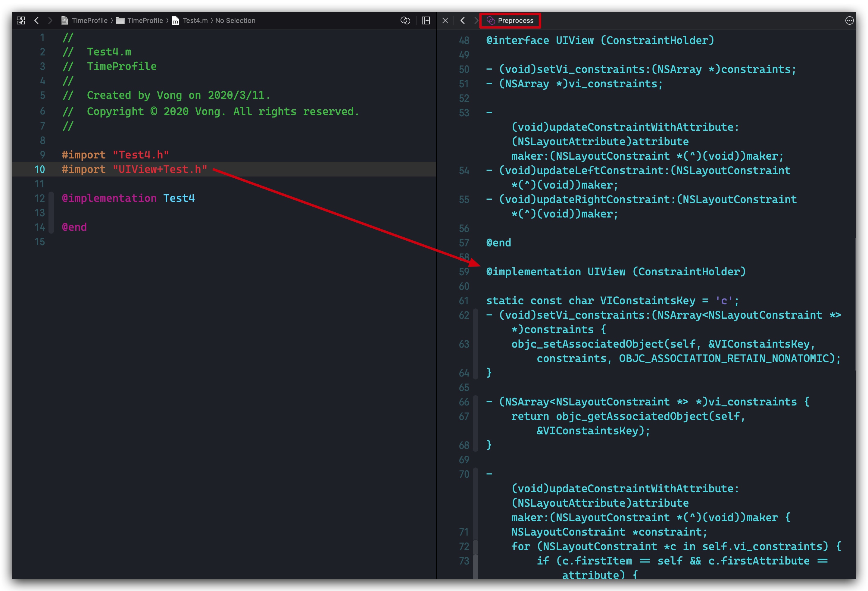The height and width of the screenshot is (591, 868).
Task: Open the Test4.m breadcrumb menu
Action: (x=195, y=20)
